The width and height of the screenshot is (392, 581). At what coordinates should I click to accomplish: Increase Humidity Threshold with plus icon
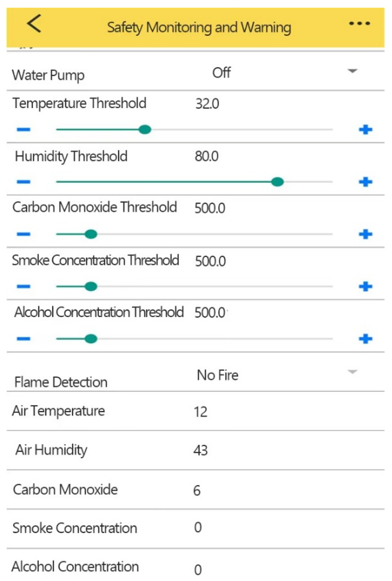[366, 182]
